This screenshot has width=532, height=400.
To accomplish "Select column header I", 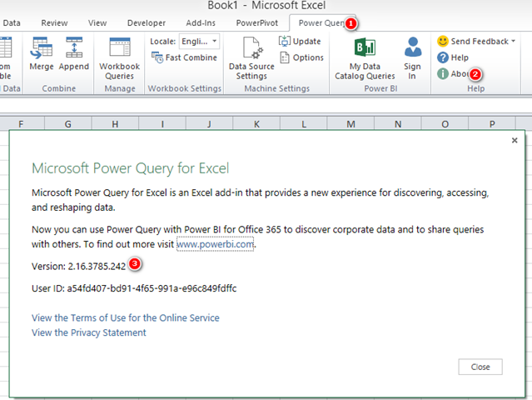I will coord(162,124).
